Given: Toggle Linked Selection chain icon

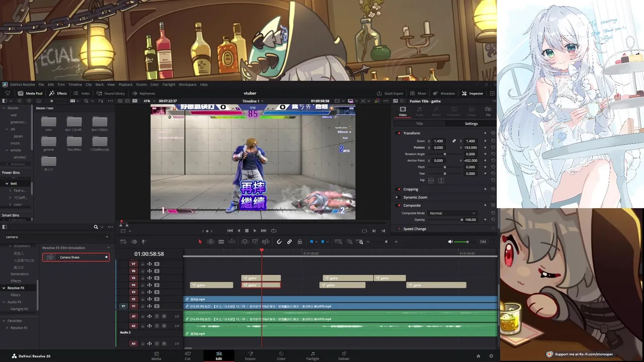Looking at the screenshot, I should (x=289, y=242).
